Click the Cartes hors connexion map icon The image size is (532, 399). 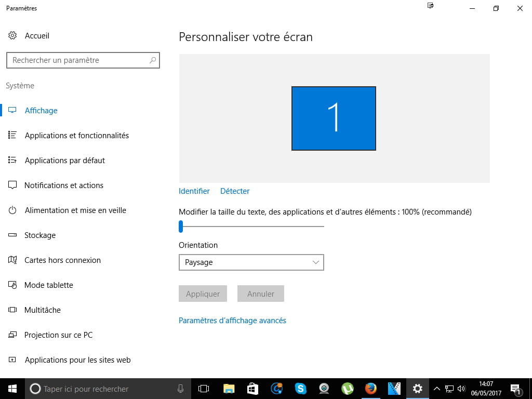12,260
